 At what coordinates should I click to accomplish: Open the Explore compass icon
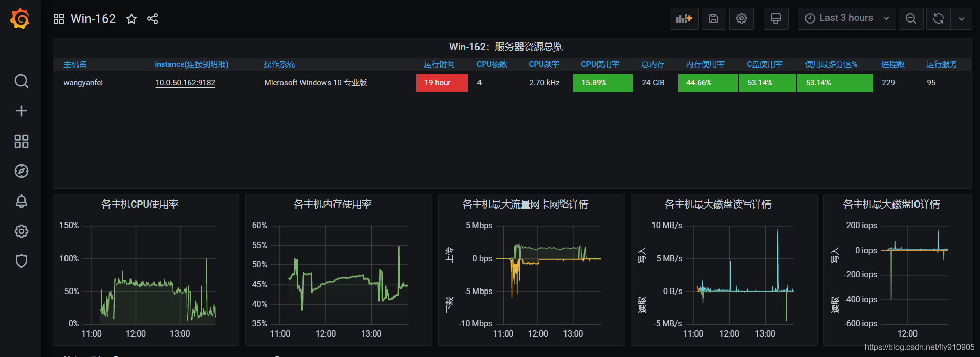pos(21,171)
